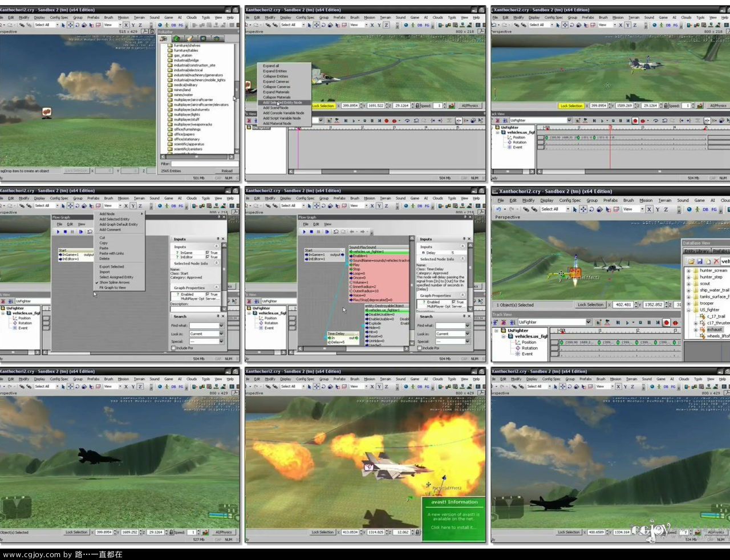Toggle Show Spline Arrows in Flow Graph context menu
This screenshot has width=730, height=560.
(x=114, y=282)
